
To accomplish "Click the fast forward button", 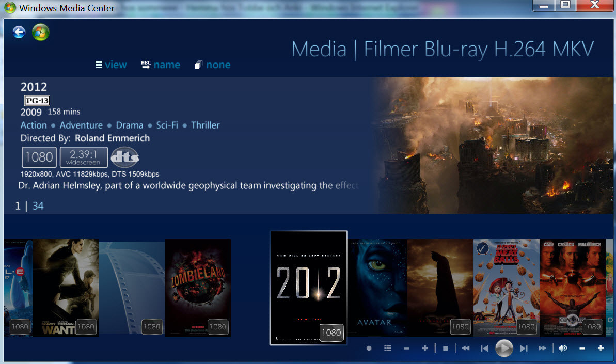I will coord(542,349).
